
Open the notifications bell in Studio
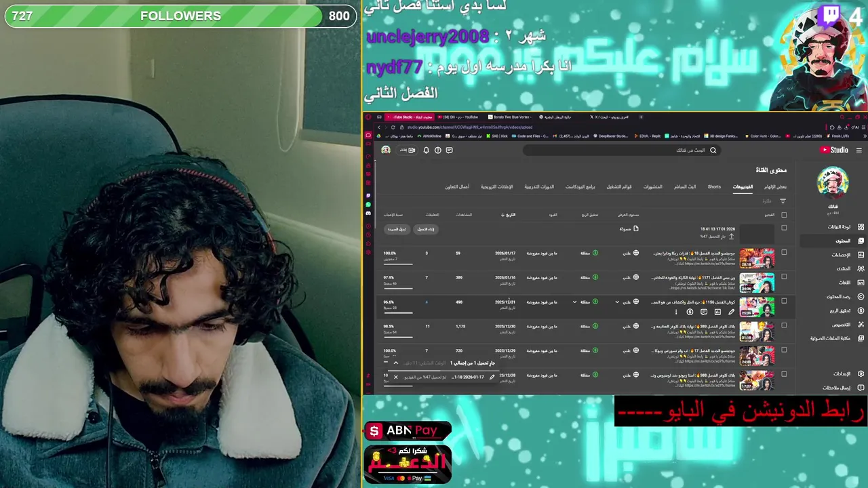click(427, 150)
